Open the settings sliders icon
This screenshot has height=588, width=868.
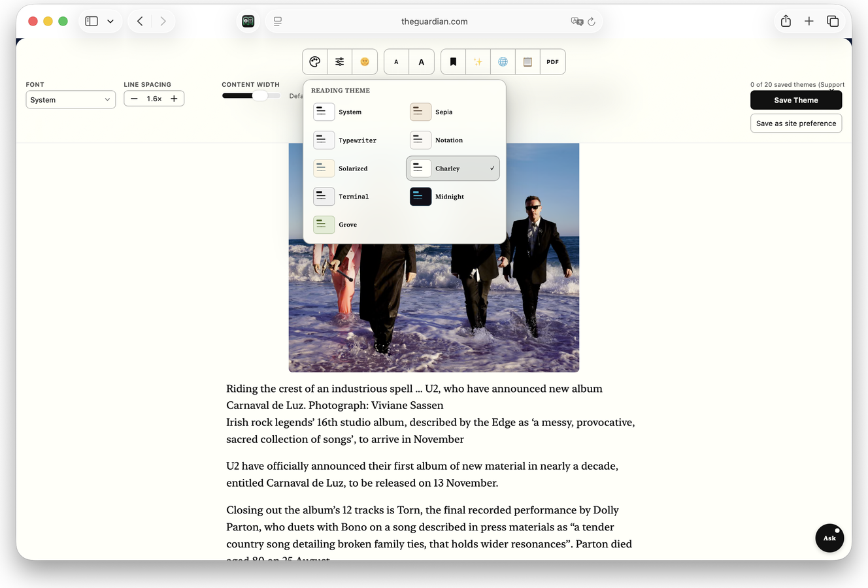340,62
